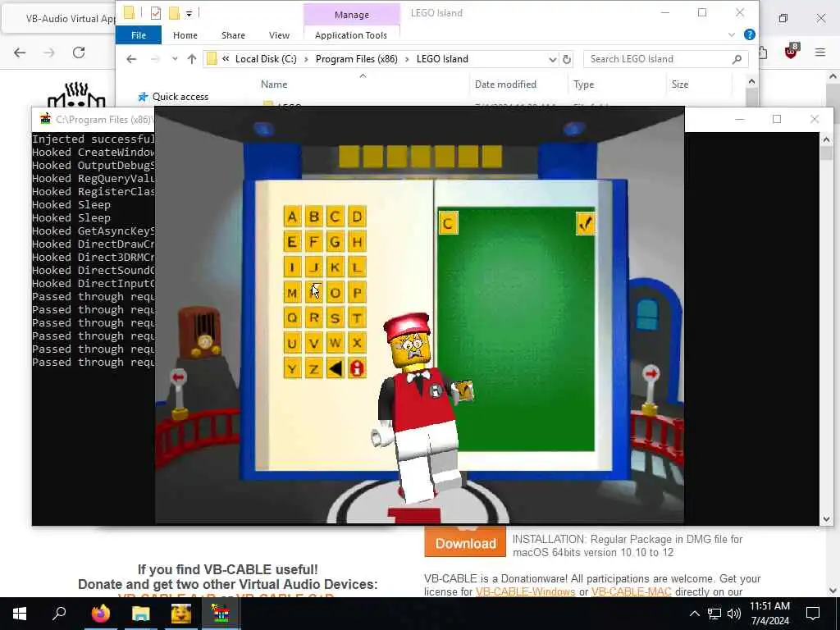
Task: Open the View ribbon tab
Action: 279,35
